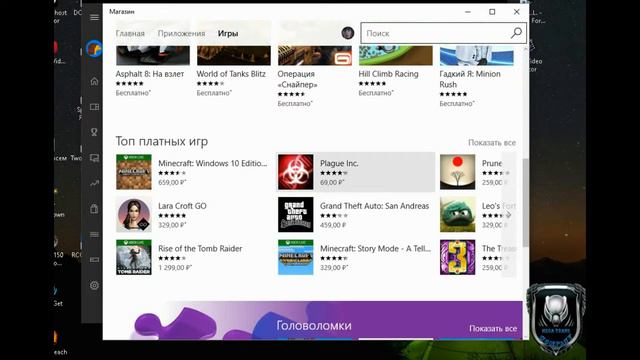
Task: Go to Home in the Xbox sidebar
Action: pyautogui.click(x=94, y=81)
